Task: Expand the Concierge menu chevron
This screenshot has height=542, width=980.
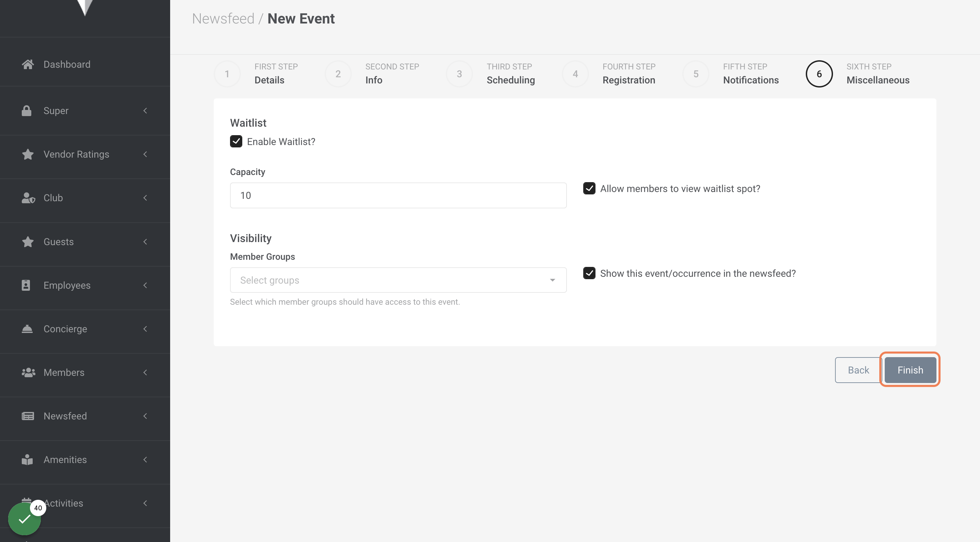Action: click(145, 329)
